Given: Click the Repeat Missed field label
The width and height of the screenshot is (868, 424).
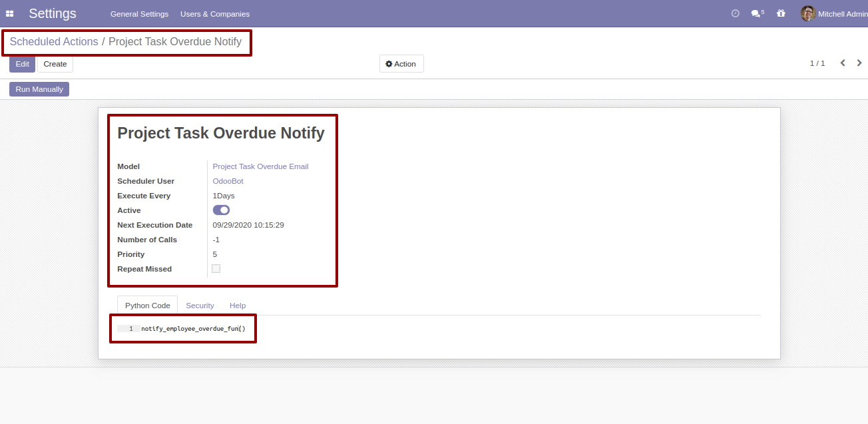Looking at the screenshot, I should click(144, 269).
